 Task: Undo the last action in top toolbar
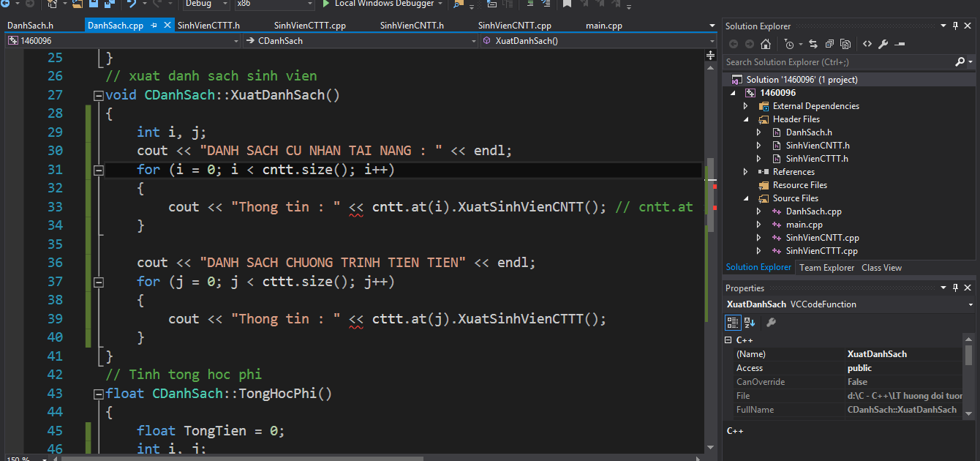[132, 4]
